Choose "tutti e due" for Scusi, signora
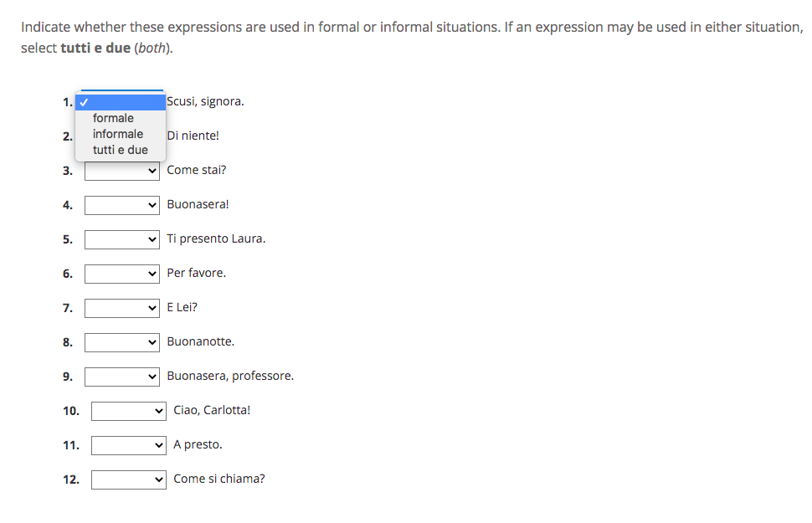The width and height of the screenshot is (812, 523). (x=120, y=149)
